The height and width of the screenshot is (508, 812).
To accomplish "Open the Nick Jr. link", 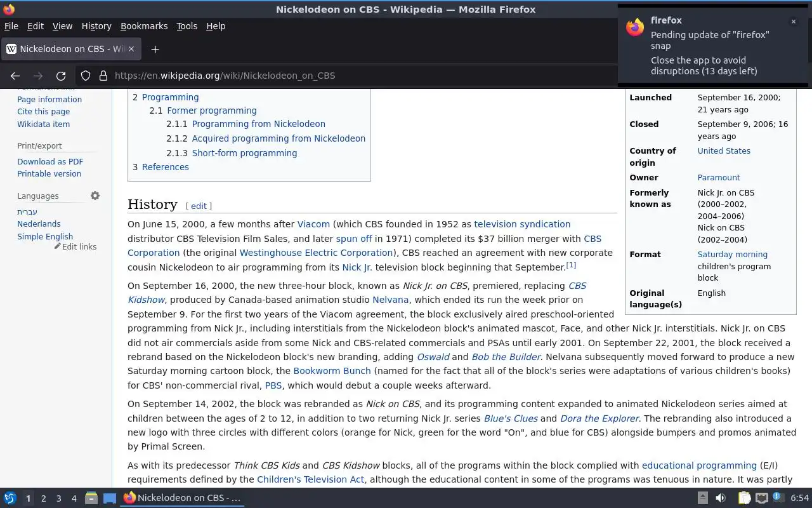I will (x=357, y=267).
